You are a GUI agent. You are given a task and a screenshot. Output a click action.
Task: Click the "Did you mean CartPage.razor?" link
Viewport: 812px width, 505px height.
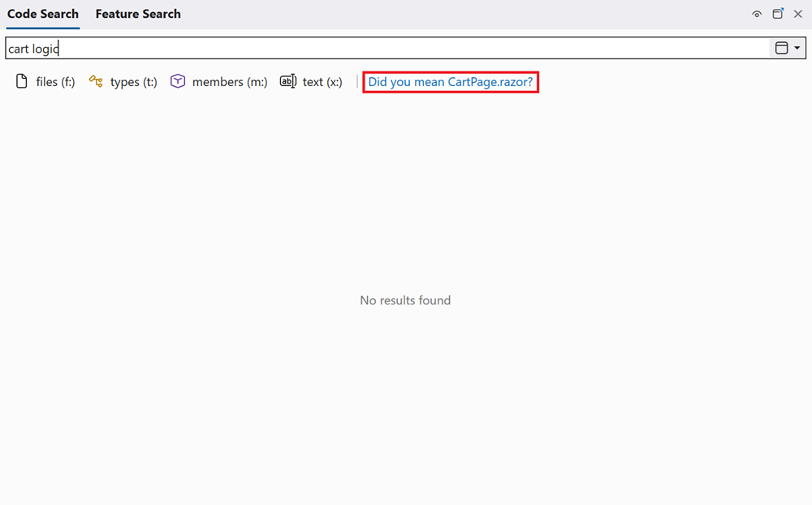click(451, 81)
